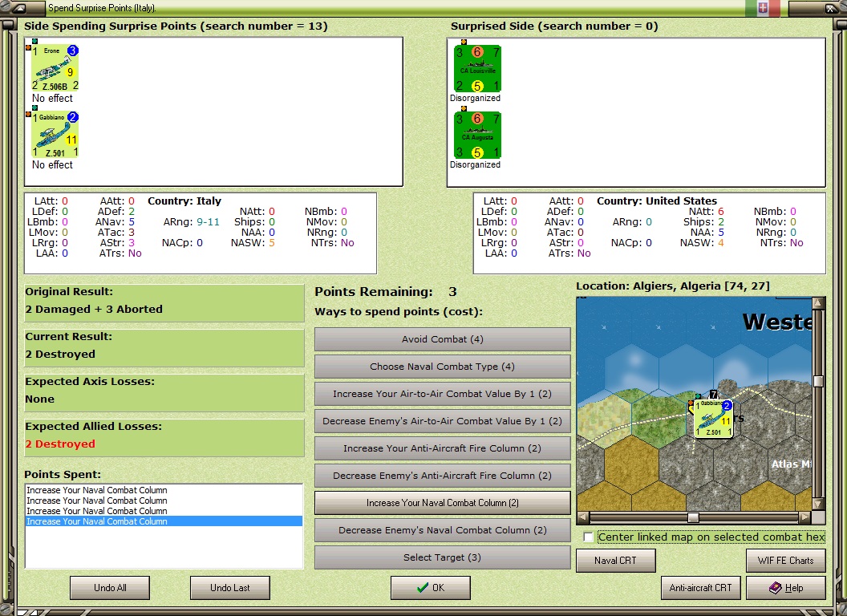
Task: Enable center linked map on combat hex
Action: 589,537
